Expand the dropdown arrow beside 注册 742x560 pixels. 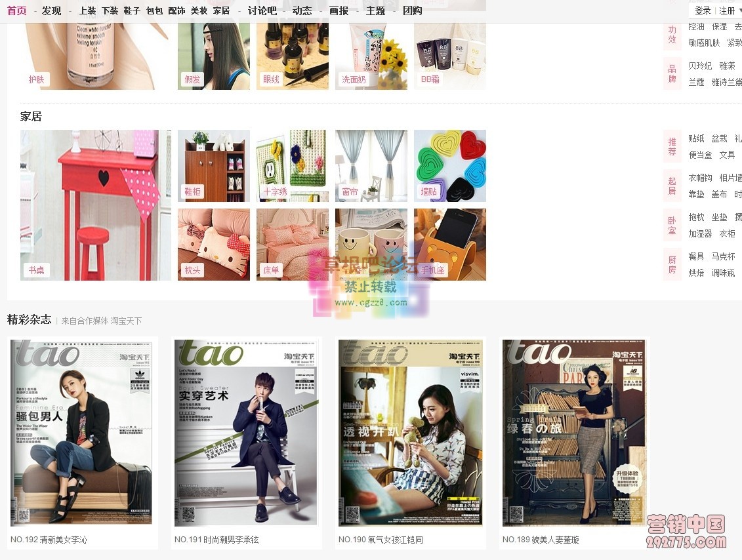740,10
